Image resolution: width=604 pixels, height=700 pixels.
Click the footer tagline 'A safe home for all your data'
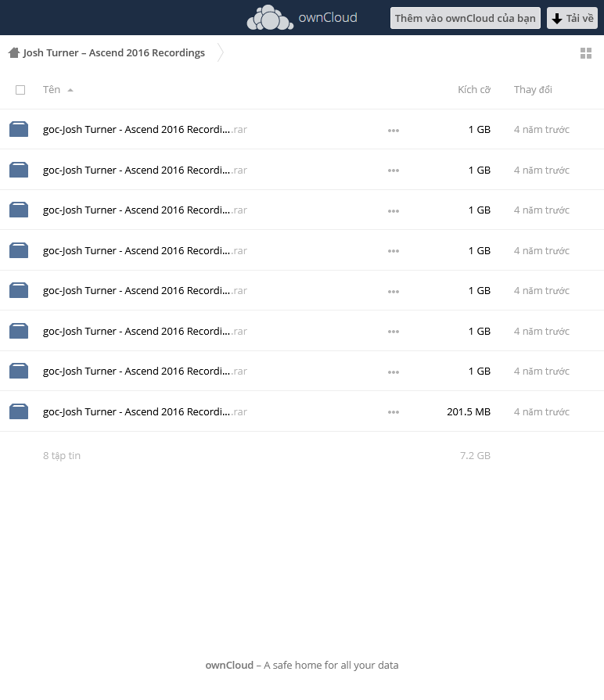coord(331,665)
